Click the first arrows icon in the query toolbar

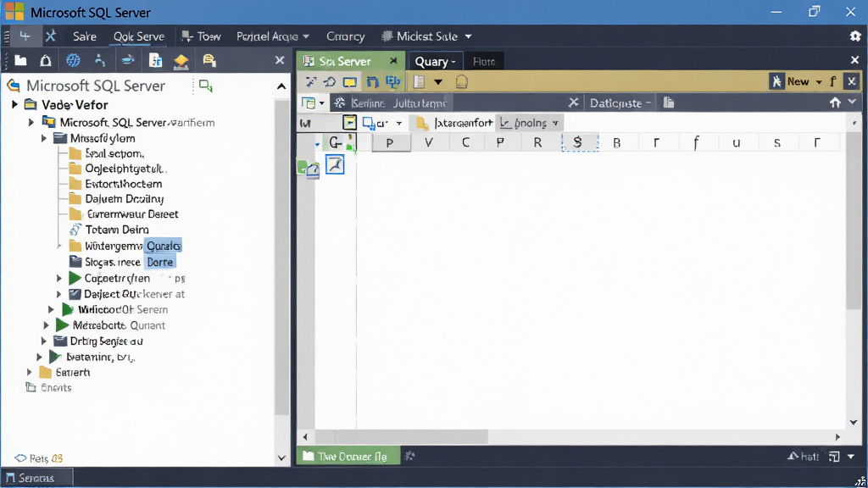coord(310,82)
